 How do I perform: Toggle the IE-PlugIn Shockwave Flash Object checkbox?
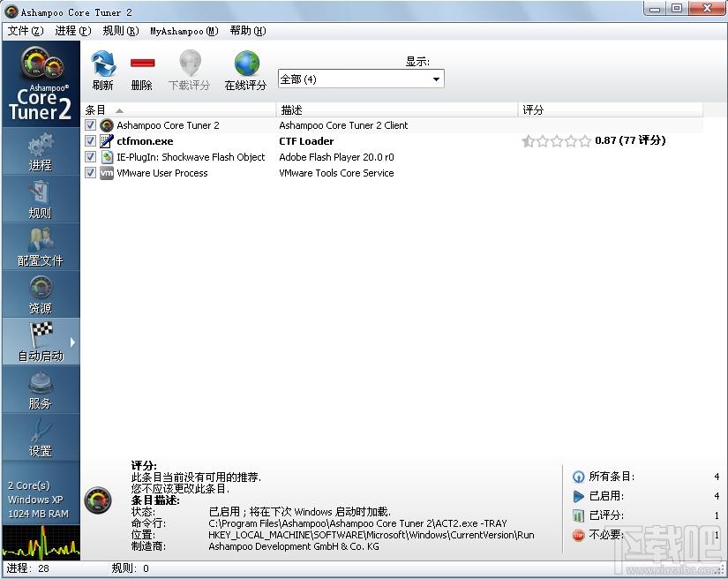[x=91, y=157]
